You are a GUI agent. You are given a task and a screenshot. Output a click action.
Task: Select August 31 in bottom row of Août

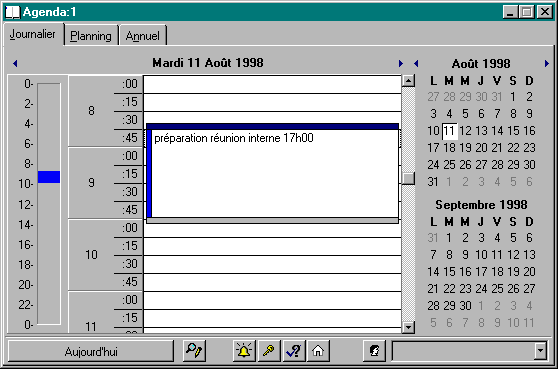pyautogui.click(x=433, y=182)
